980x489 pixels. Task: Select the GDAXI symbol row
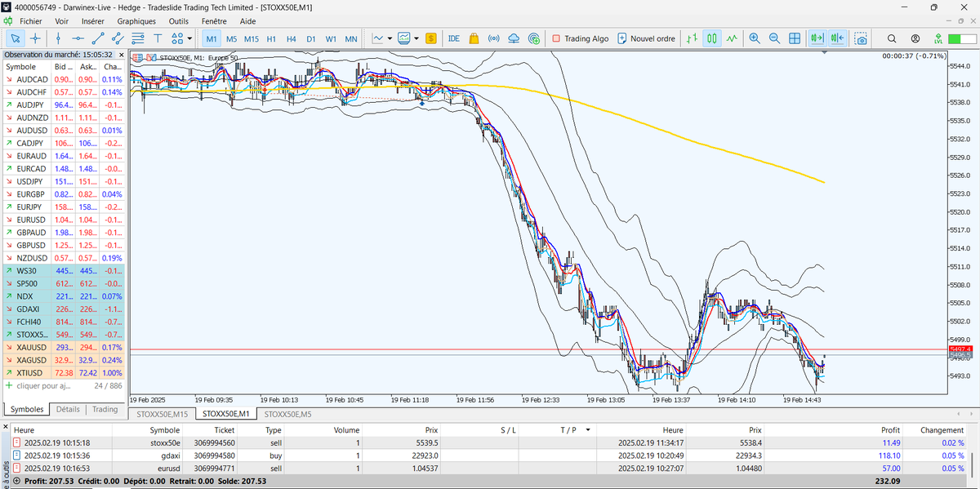coord(64,309)
